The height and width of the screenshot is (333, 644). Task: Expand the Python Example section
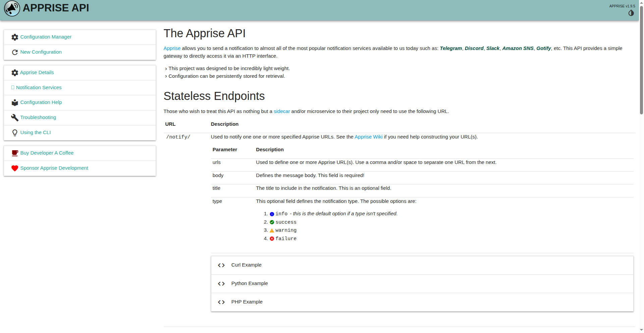coord(249,283)
